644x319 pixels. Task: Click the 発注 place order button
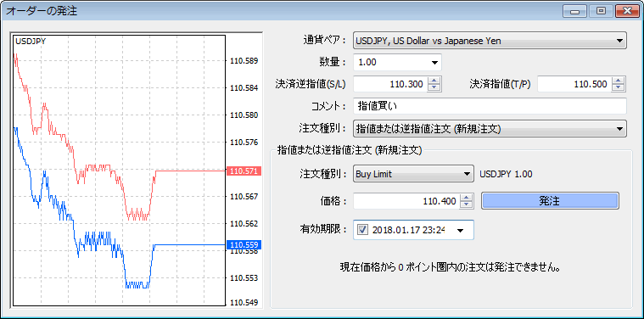pos(550,201)
